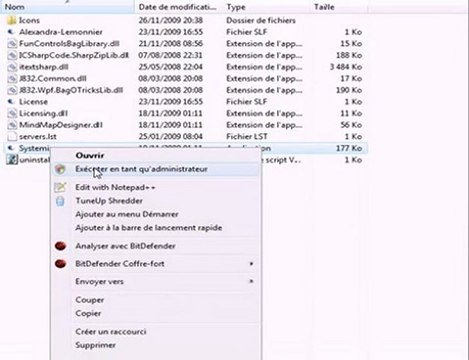This screenshot has width=469, height=360.
Task: Select J832.Common.dll file name
Action: click(x=53, y=79)
